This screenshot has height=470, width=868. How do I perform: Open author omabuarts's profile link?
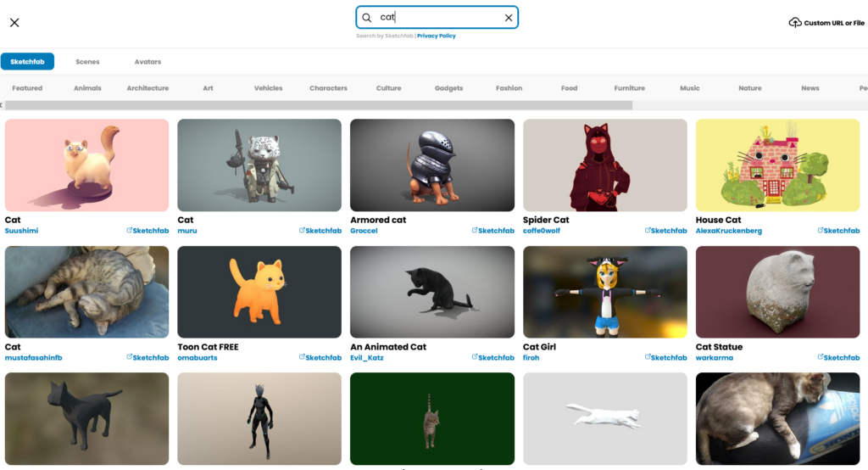tap(198, 358)
